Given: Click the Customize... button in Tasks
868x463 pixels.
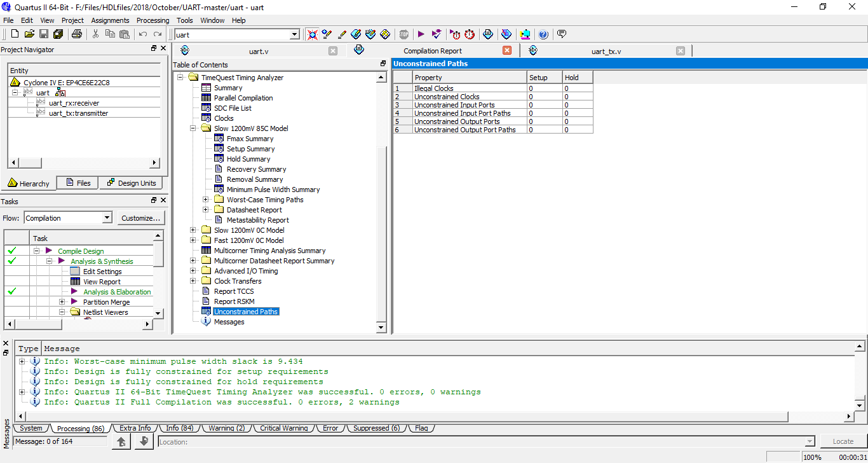Looking at the screenshot, I should [140, 218].
